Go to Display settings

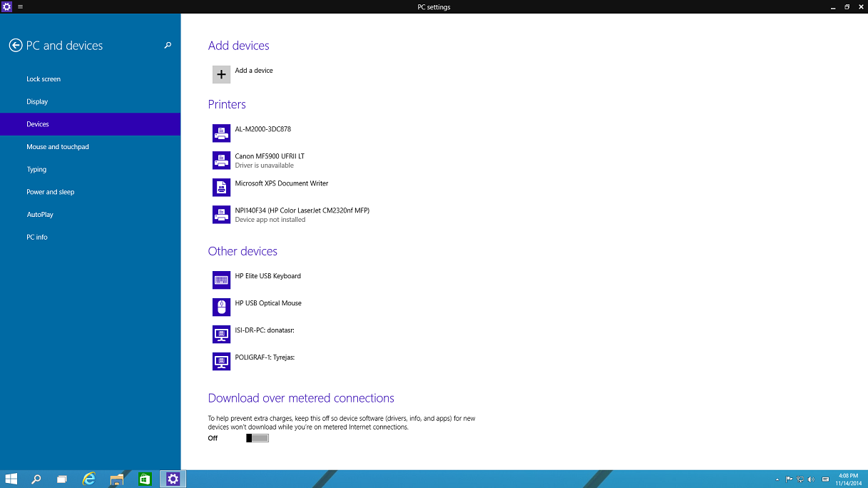coord(37,102)
